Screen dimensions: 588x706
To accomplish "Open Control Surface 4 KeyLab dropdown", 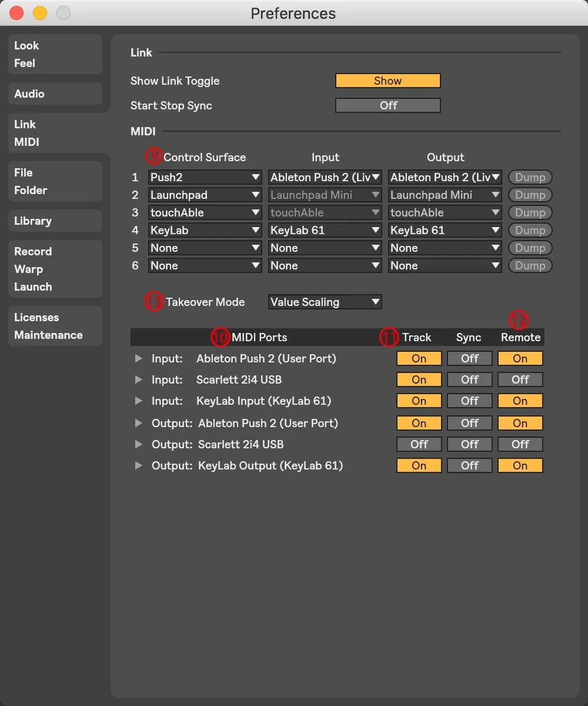I will (x=205, y=230).
